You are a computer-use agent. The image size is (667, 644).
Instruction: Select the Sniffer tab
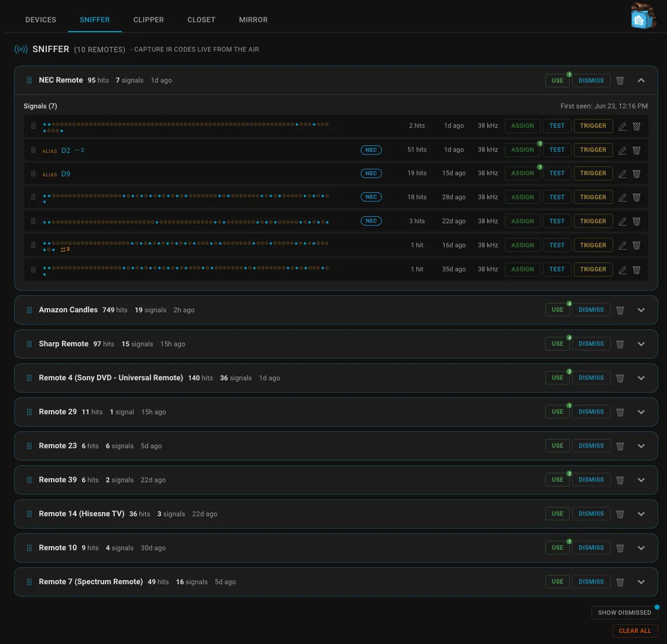(95, 20)
